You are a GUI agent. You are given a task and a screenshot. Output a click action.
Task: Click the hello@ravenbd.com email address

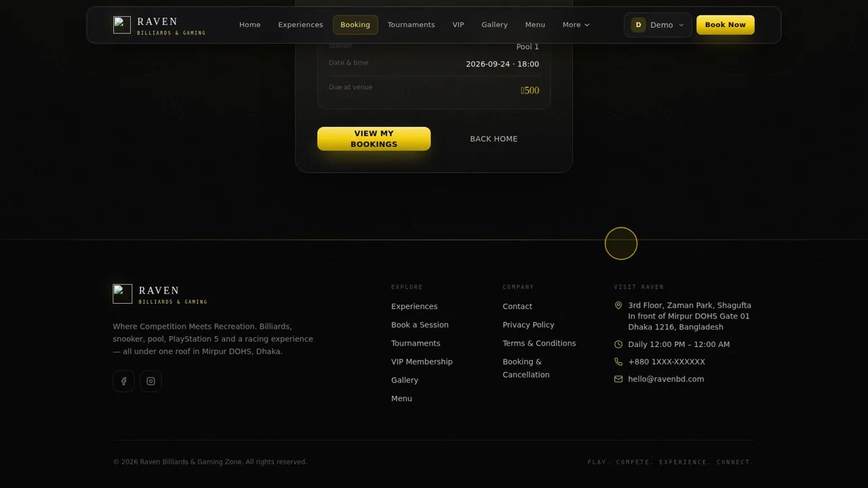point(666,380)
